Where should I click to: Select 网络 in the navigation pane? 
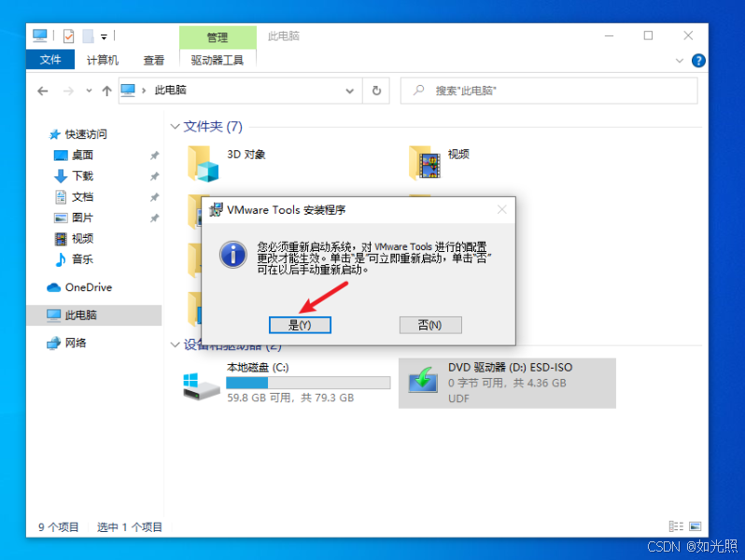(75, 343)
